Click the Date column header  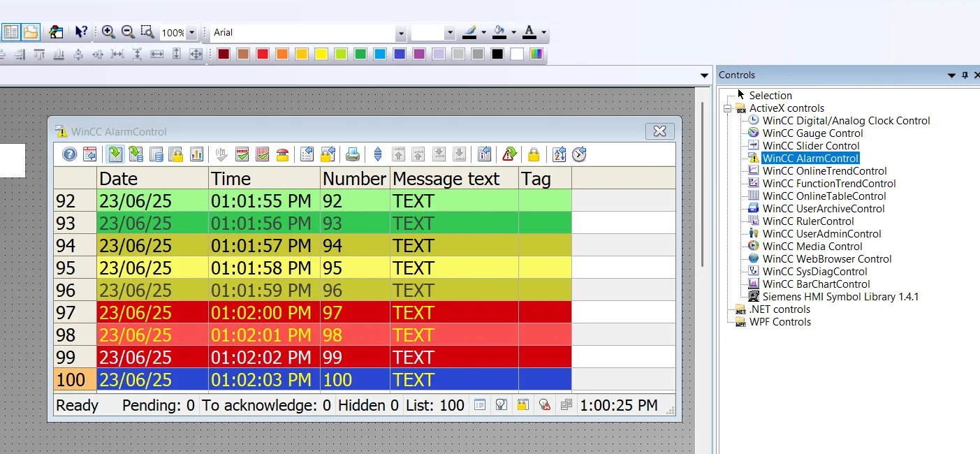pos(153,179)
